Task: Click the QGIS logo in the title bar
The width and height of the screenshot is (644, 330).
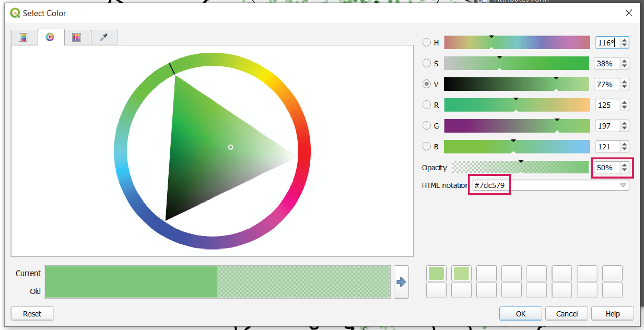Action: (14, 13)
